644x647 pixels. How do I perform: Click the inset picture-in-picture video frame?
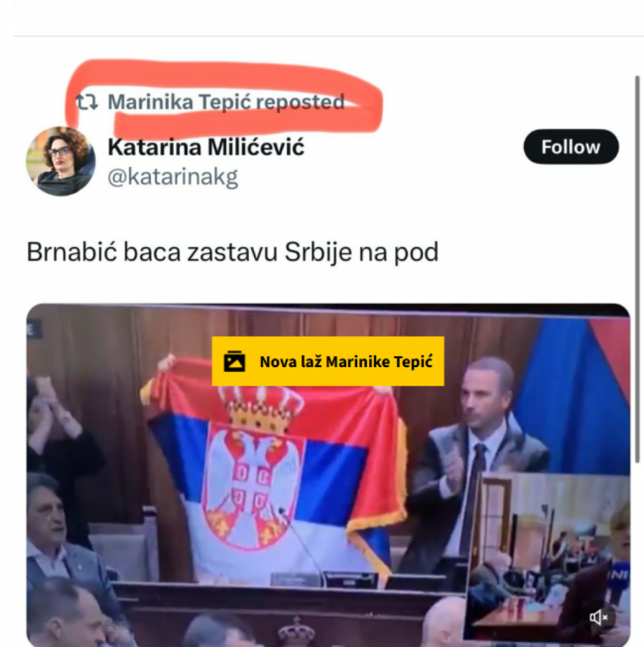(x=549, y=558)
